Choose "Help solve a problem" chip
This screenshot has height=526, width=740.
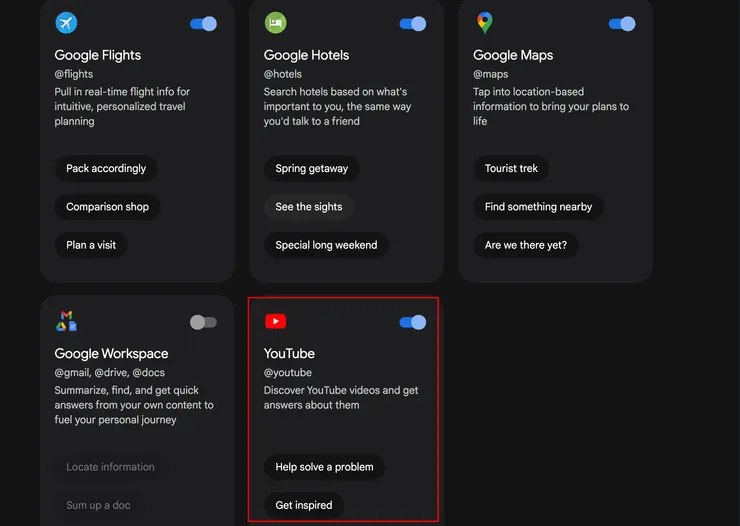pyautogui.click(x=324, y=467)
